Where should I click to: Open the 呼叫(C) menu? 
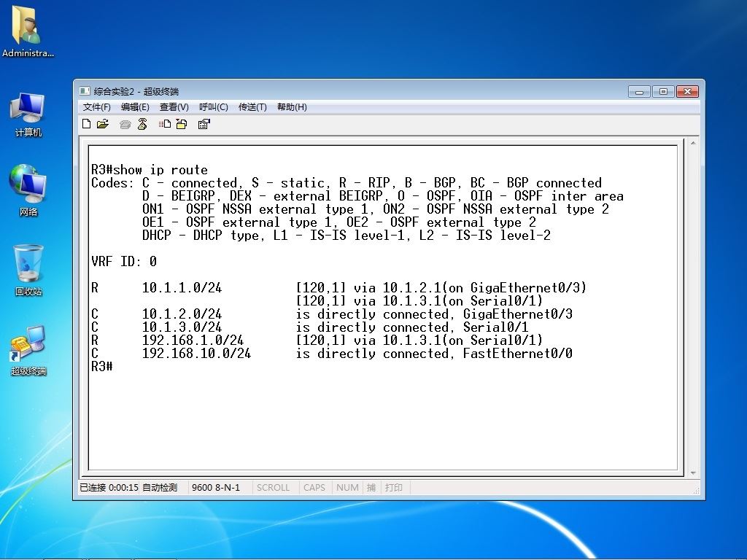pyautogui.click(x=214, y=107)
